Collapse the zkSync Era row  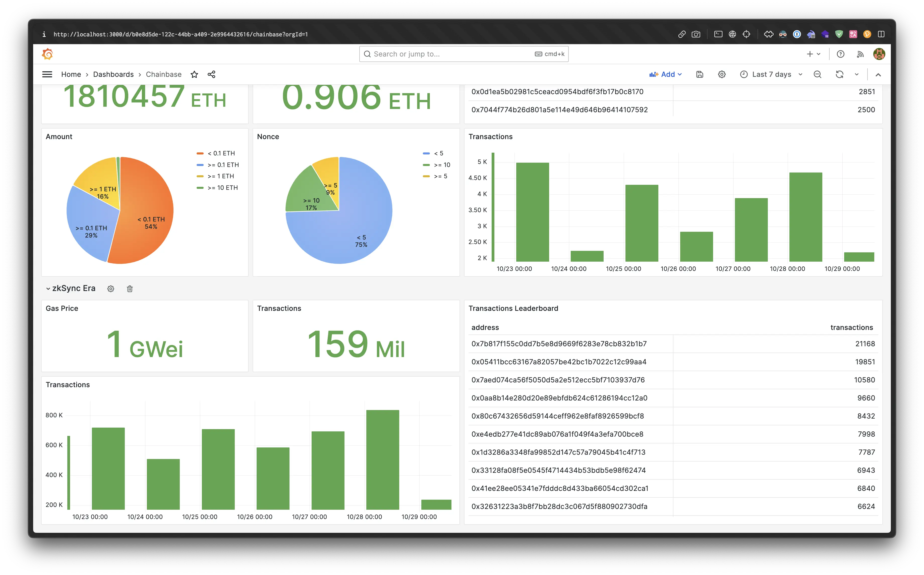(x=48, y=289)
